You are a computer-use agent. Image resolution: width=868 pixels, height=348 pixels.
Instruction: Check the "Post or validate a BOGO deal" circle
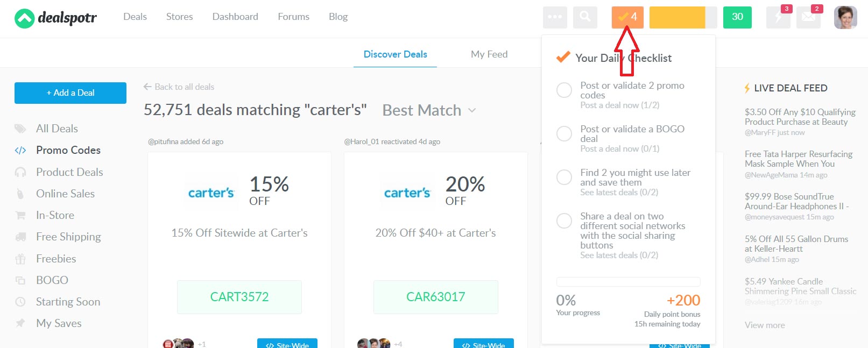564,134
